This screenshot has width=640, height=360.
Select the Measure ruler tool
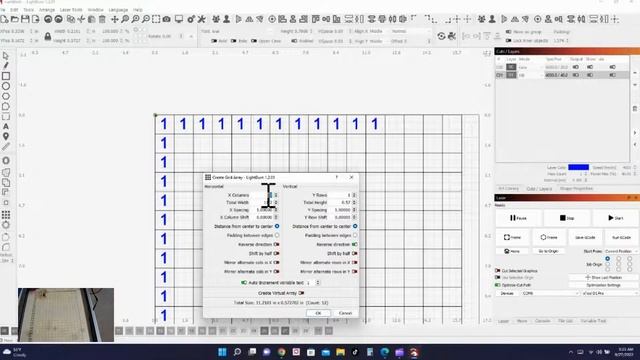[x=6, y=147]
